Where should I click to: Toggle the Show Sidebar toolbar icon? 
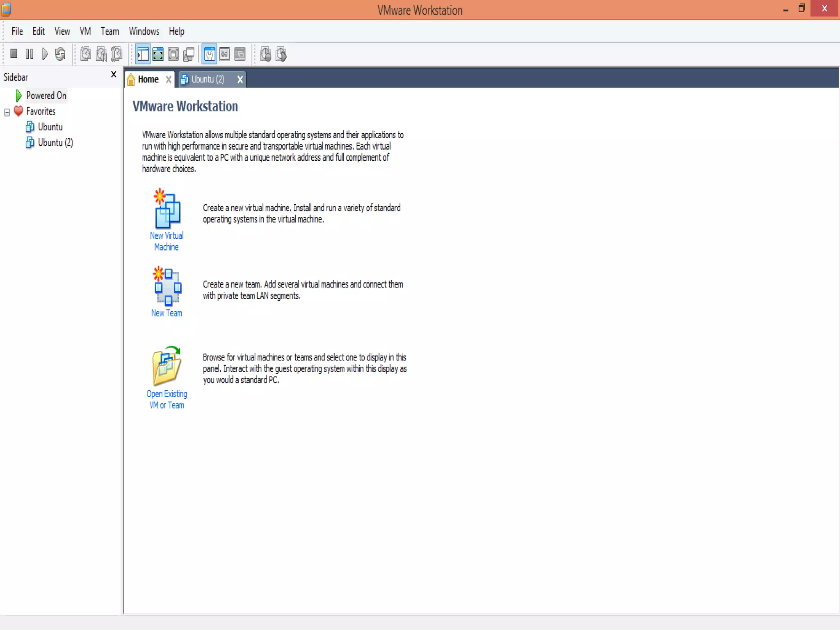143,54
